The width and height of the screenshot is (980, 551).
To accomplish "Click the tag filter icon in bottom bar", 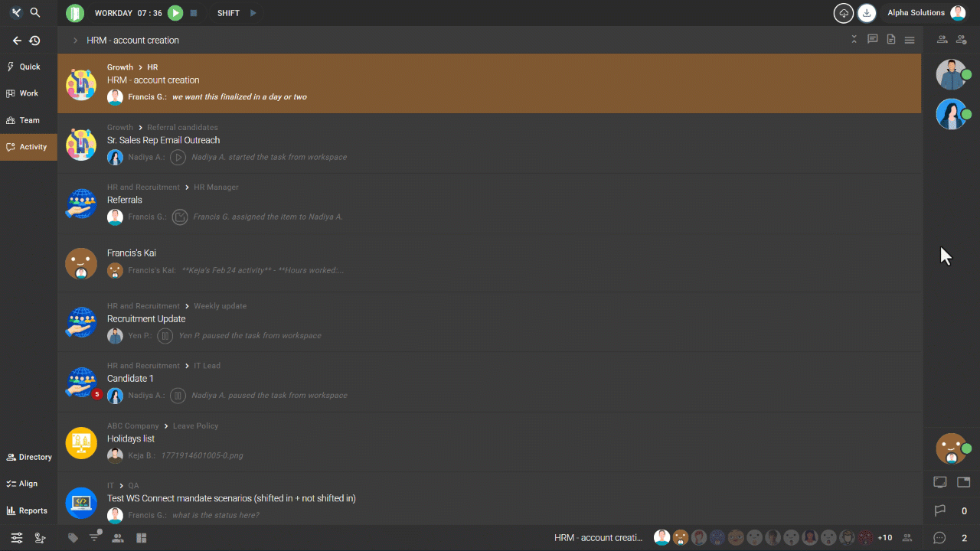I will point(73,538).
